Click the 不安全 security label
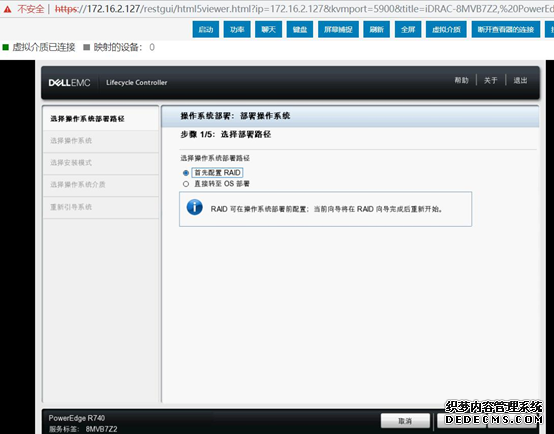The width and height of the screenshot is (554, 434). click(30, 9)
